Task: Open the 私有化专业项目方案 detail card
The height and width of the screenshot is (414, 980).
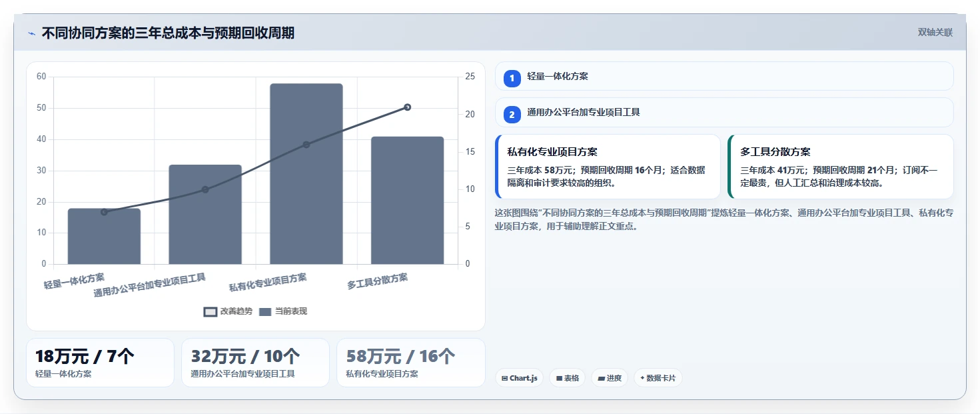Action: [x=608, y=167]
